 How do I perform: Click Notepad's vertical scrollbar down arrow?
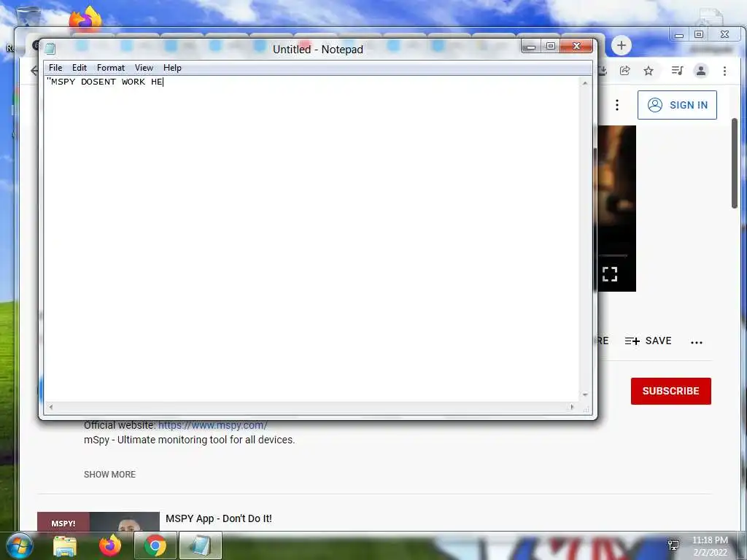point(586,394)
